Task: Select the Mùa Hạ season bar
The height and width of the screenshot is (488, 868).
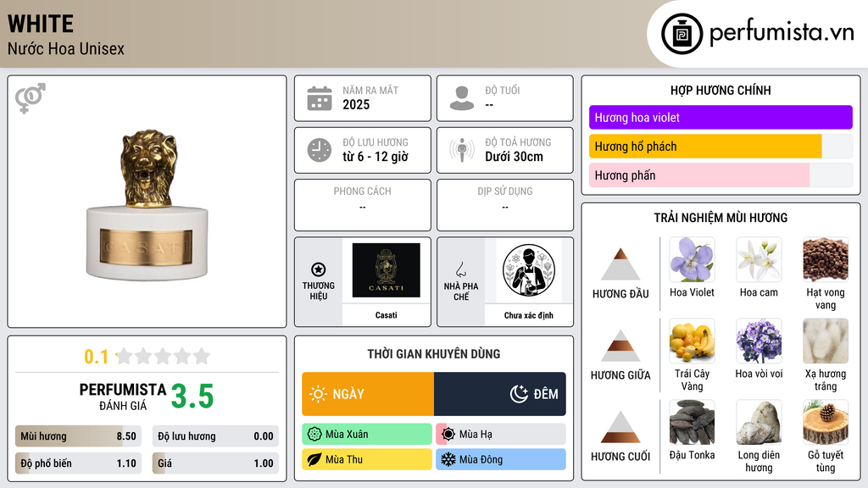Action: pos(500,435)
